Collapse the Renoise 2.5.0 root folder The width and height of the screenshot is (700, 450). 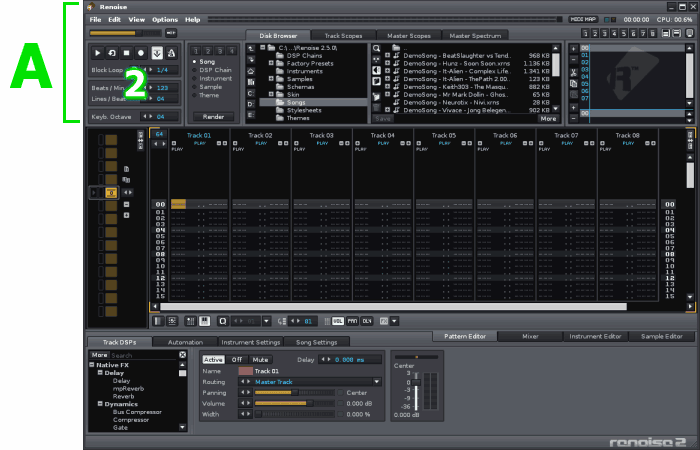[262, 47]
